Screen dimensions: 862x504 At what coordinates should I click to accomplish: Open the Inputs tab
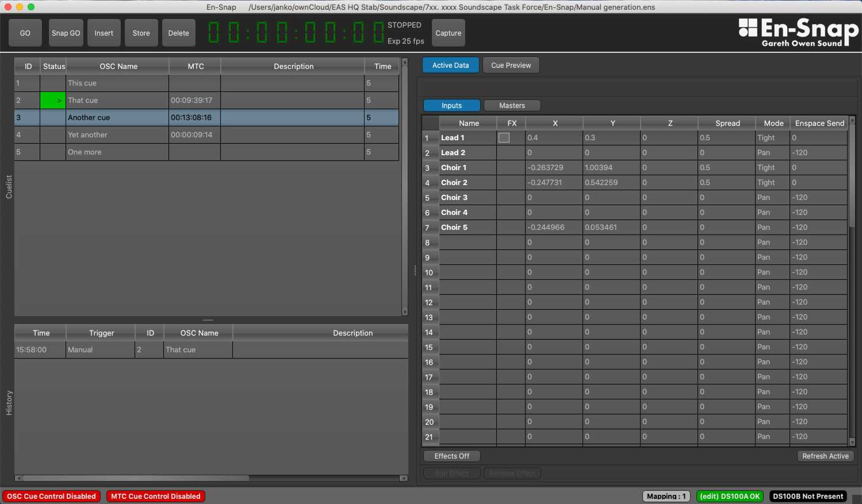click(451, 105)
